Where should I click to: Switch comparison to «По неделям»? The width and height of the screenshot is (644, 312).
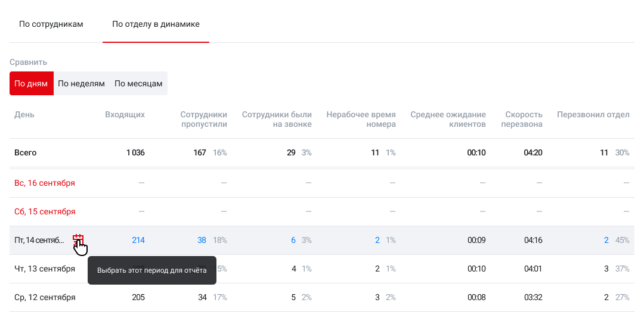[x=81, y=83]
